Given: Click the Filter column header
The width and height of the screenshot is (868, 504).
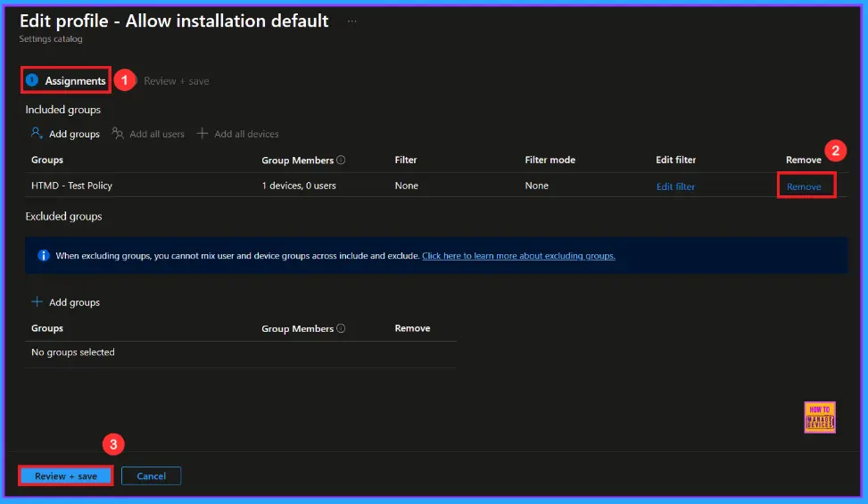Looking at the screenshot, I should tap(406, 160).
